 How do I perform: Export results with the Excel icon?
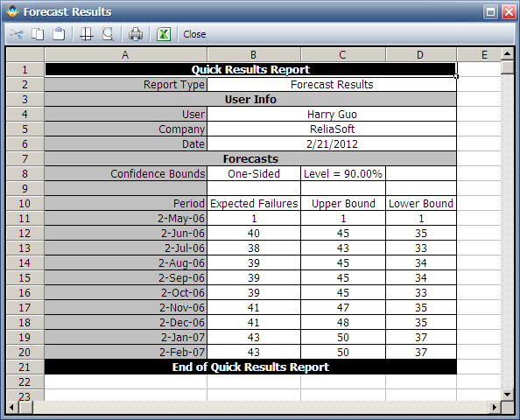[164, 34]
